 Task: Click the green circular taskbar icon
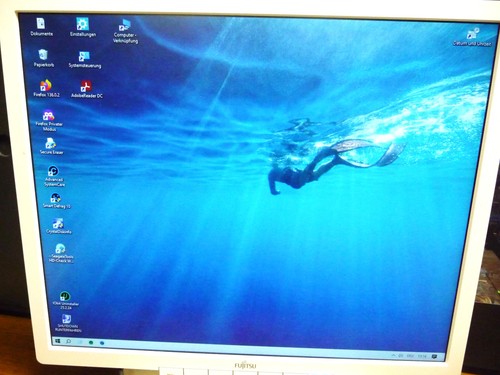[x=91, y=342]
